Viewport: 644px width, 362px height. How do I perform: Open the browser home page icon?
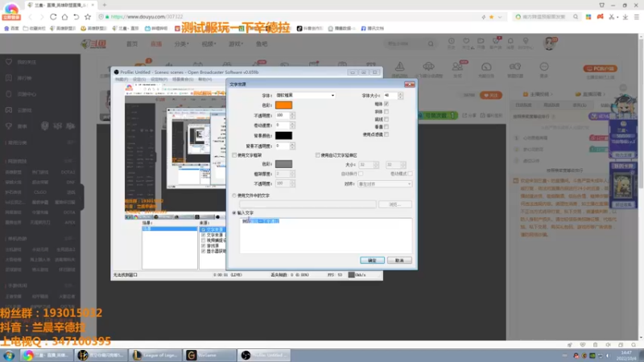coord(65,17)
